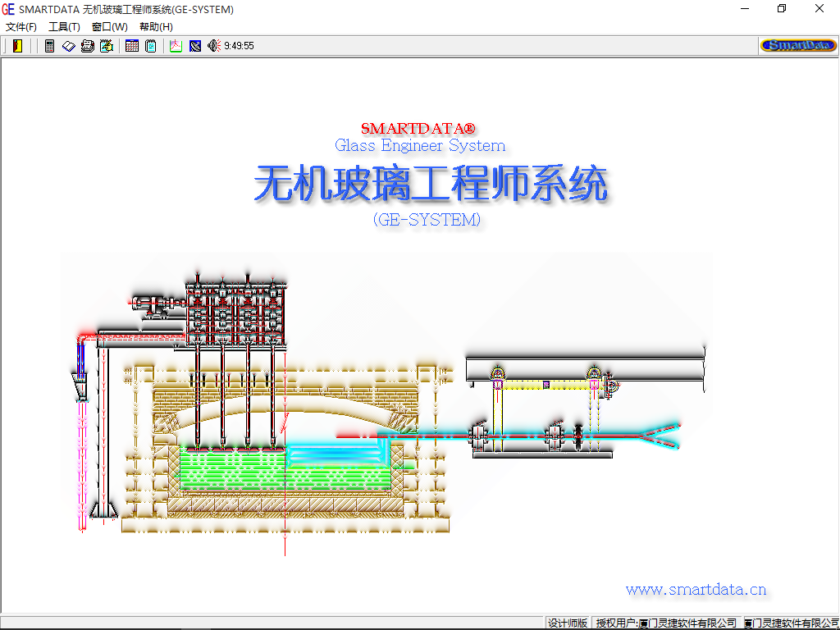
Task: Open the 工具(T) menu
Action: pyautogui.click(x=64, y=27)
